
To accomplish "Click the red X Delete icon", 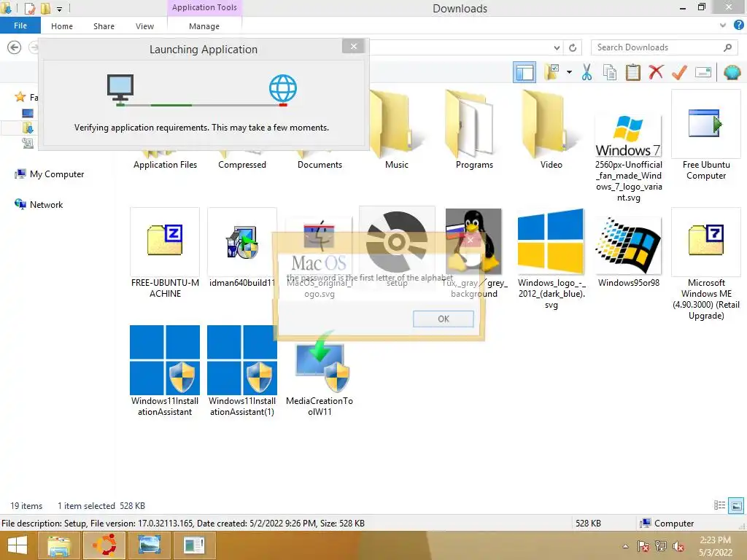I will [x=656, y=72].
